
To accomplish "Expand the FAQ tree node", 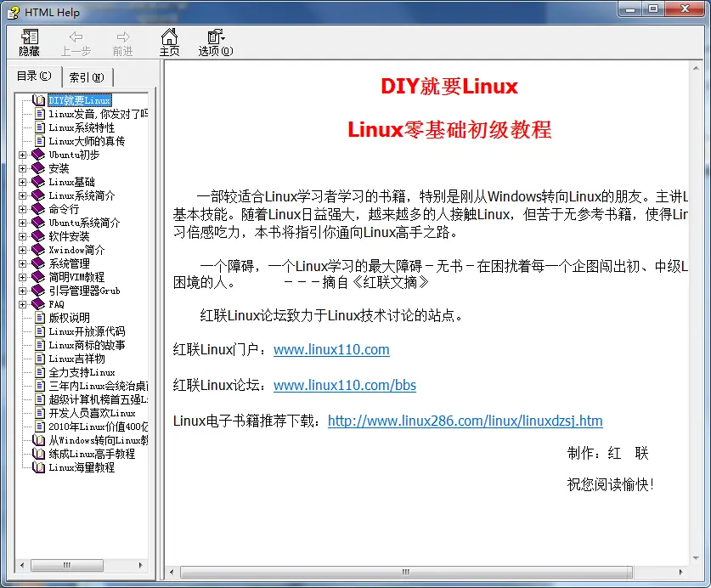I will [23, 304].
